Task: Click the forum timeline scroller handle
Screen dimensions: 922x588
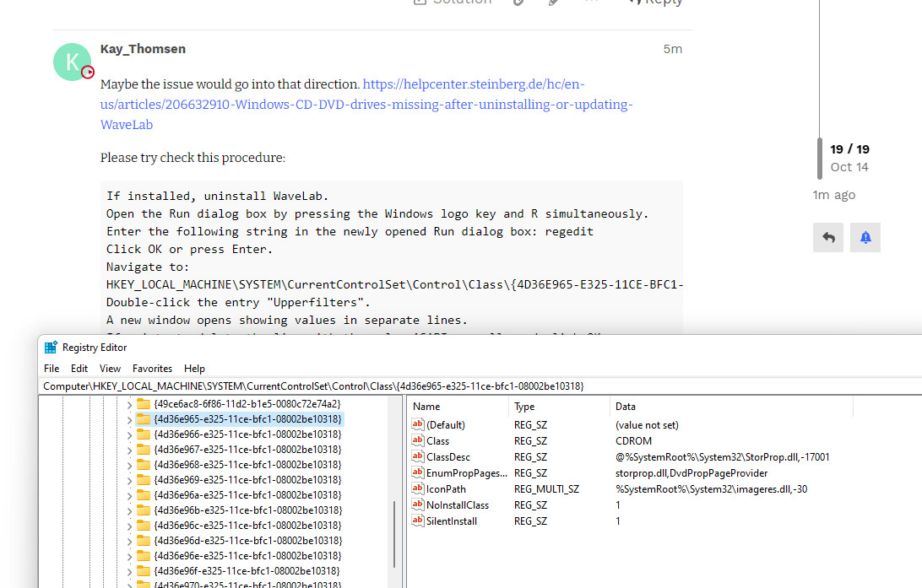Action: (x=820, y=159)
